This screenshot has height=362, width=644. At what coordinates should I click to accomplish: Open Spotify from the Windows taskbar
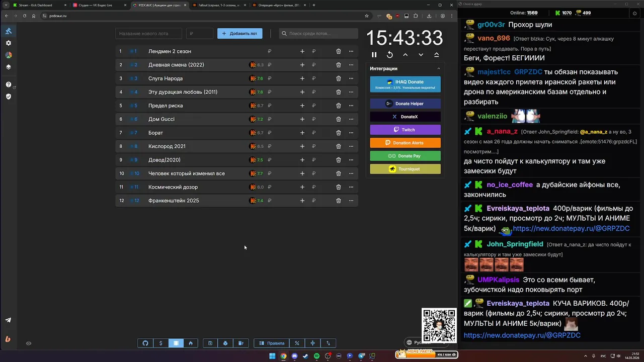tap(316, 356)
